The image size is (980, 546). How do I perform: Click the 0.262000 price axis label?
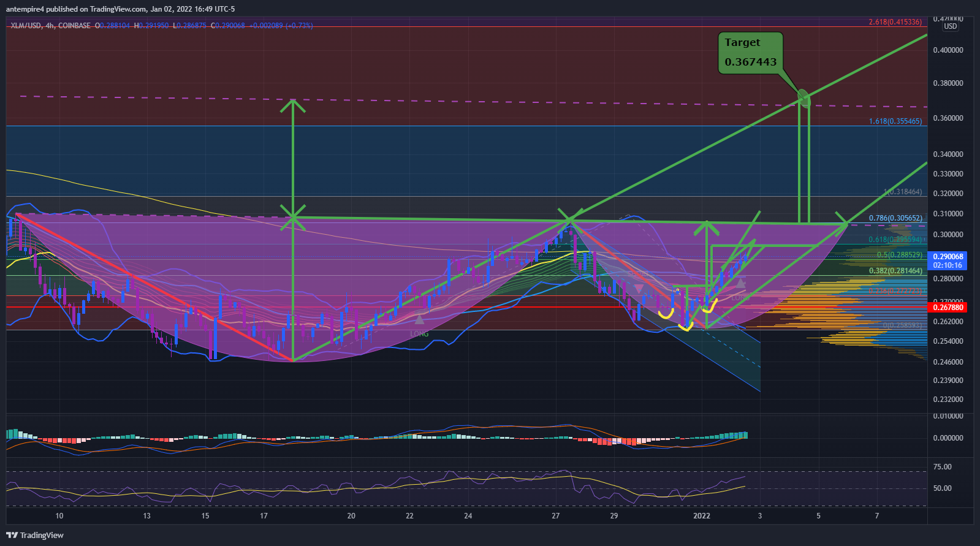click(949, 322)
